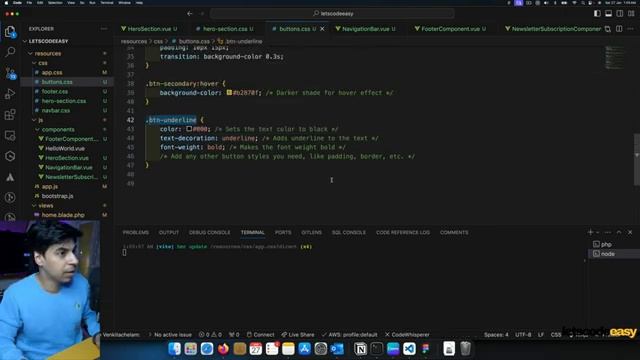Click the #000 color swatch on line 43

click(189, 129)
